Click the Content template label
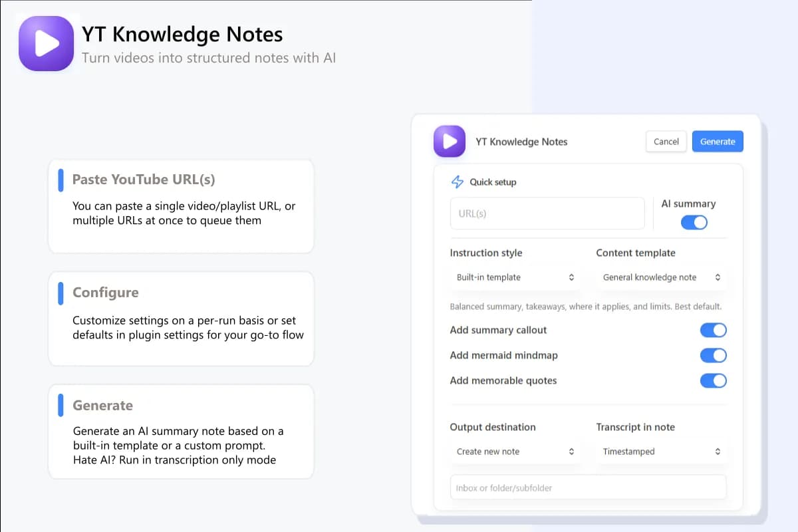 coord(636,253)
